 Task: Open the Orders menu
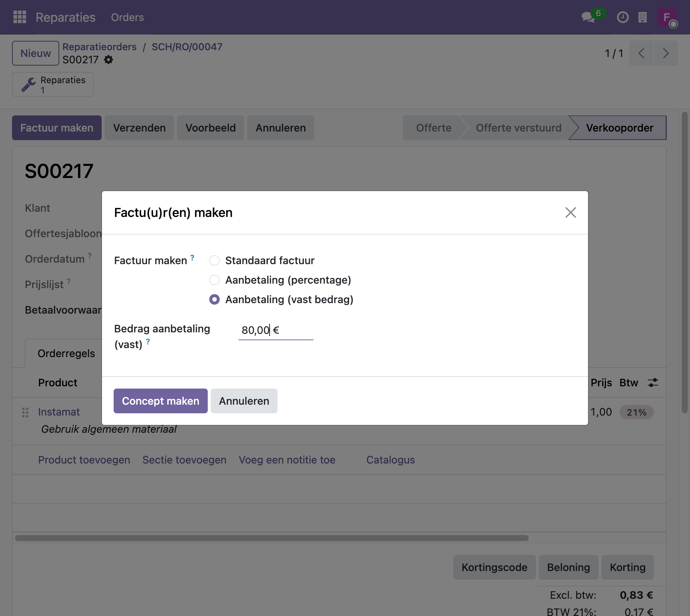pyautogui.click(x=127, y=17)
